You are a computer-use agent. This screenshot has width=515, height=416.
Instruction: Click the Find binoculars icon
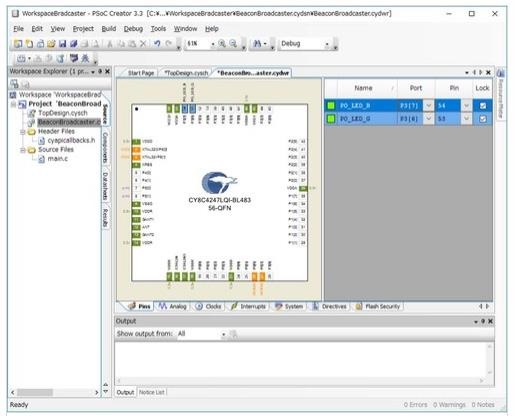(x=257, y=44)
